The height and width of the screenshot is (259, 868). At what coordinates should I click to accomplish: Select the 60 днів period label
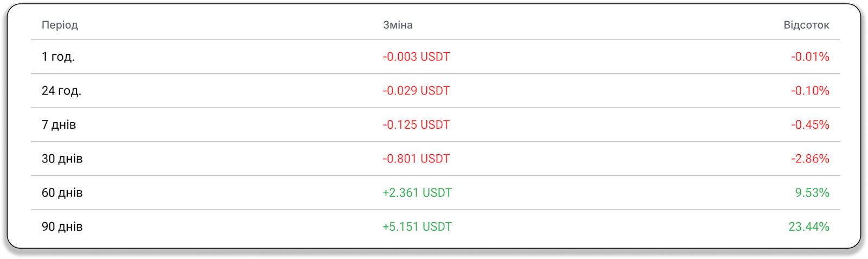pos(62,193)
